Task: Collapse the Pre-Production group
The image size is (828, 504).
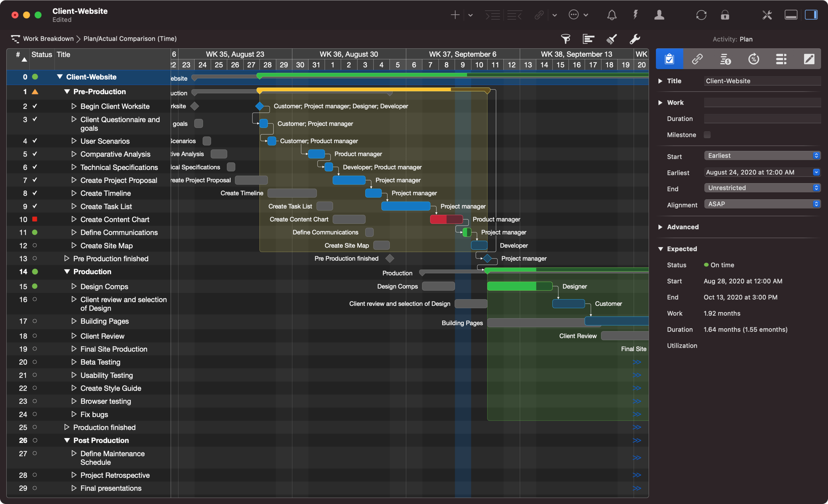Action: coord(67,92)
